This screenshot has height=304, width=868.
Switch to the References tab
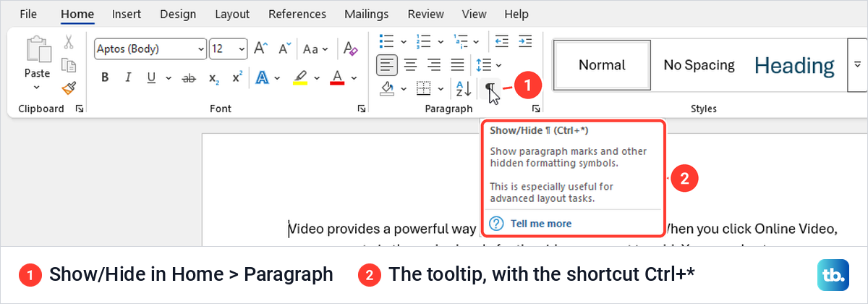coord(298,14)
